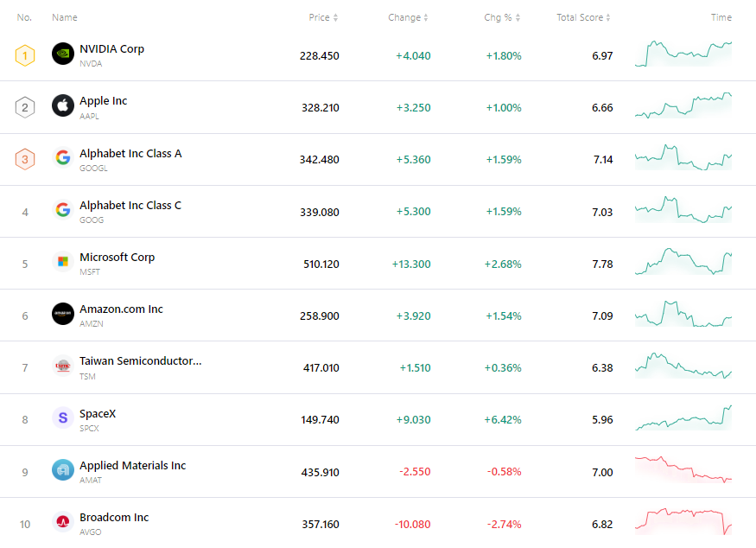Screen dimensions: 756x548
Task: Click the Apple Inc logo icon
Action: point(63,105)
